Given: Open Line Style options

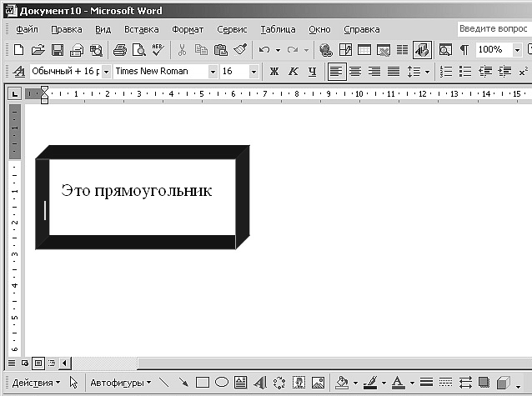Looking at the screenshot, I should click(x=426, y=383).
